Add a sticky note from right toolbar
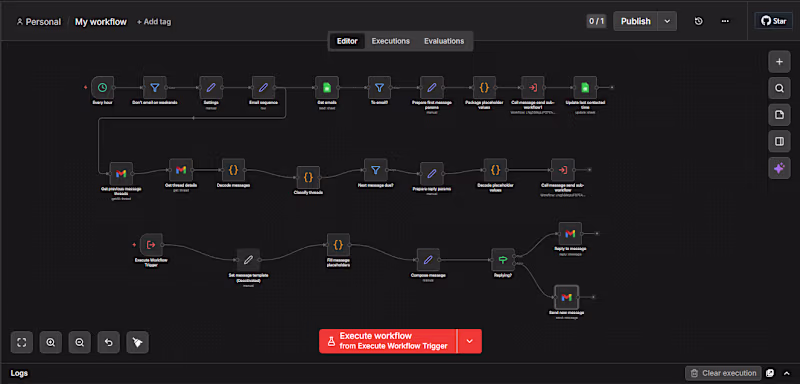Screen dimensions: 800x384 779,115
